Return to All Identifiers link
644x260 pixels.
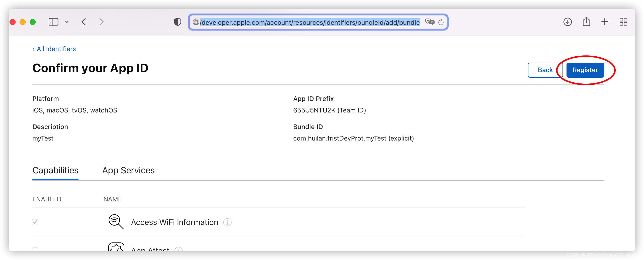point(54,49)
